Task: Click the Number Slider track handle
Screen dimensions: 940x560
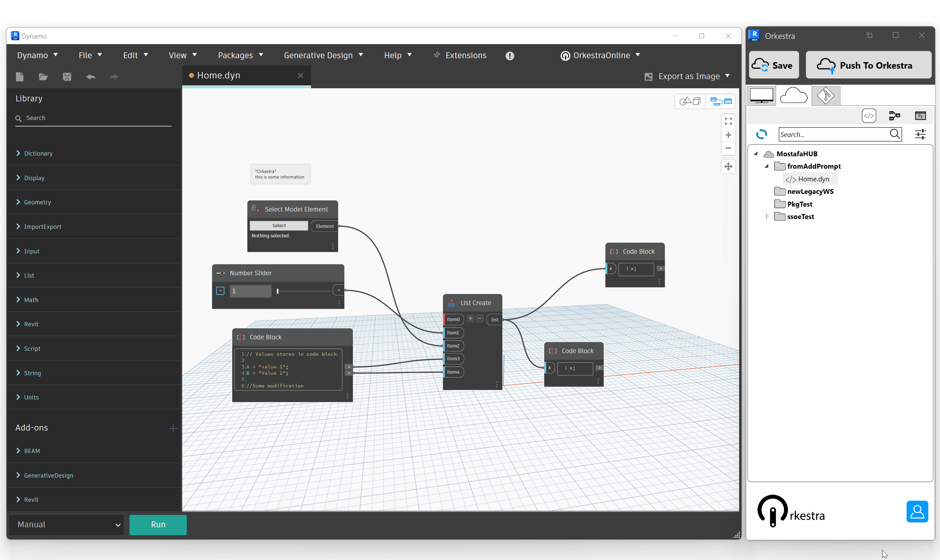Action: click(x=278, y=291)
